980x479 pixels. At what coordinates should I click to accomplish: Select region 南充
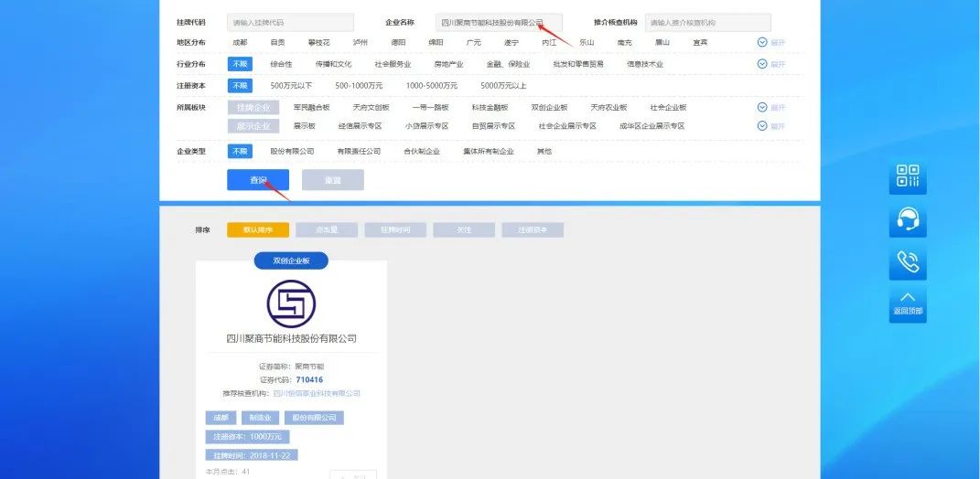point(624,42)
